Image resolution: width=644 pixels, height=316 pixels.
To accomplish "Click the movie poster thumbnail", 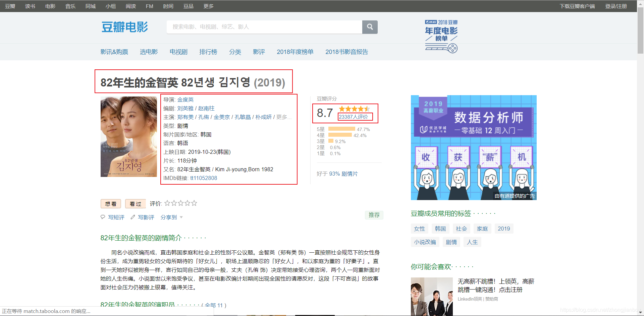I will [129, 137].
